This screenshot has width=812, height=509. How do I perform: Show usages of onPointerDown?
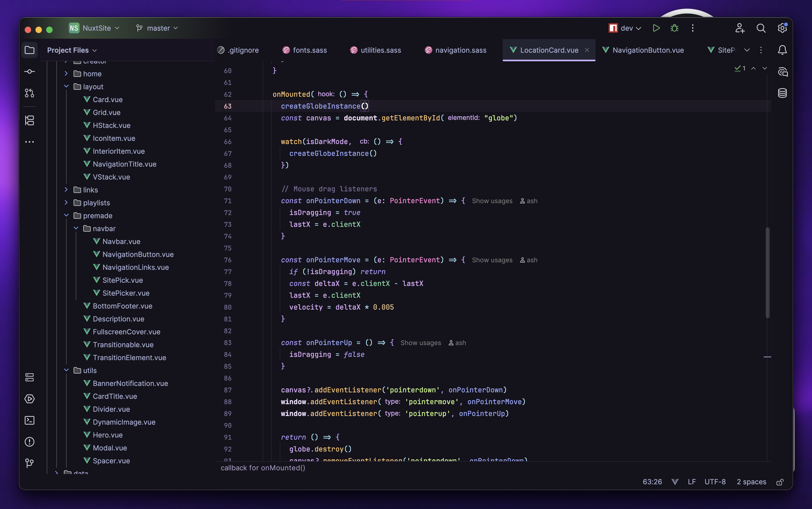click(x=492, y=201)
